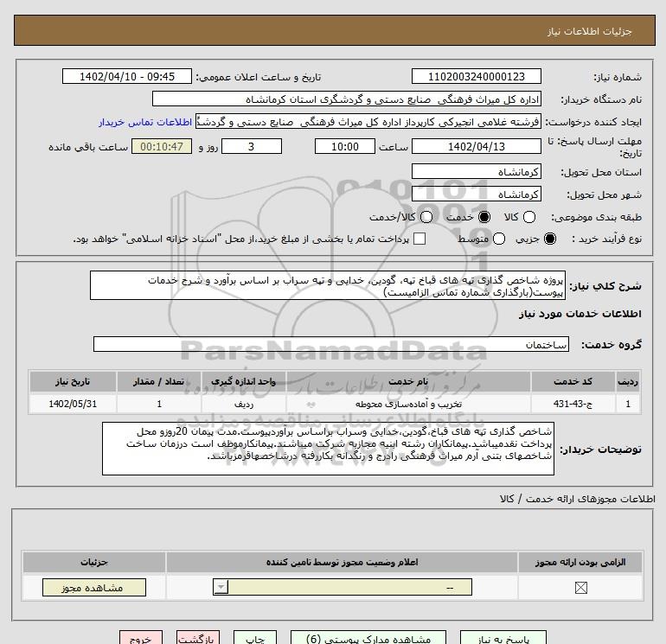This screenshot has width=666, height=644.
Task: Select the کالا radio button
Action: (x=529, y=217)
